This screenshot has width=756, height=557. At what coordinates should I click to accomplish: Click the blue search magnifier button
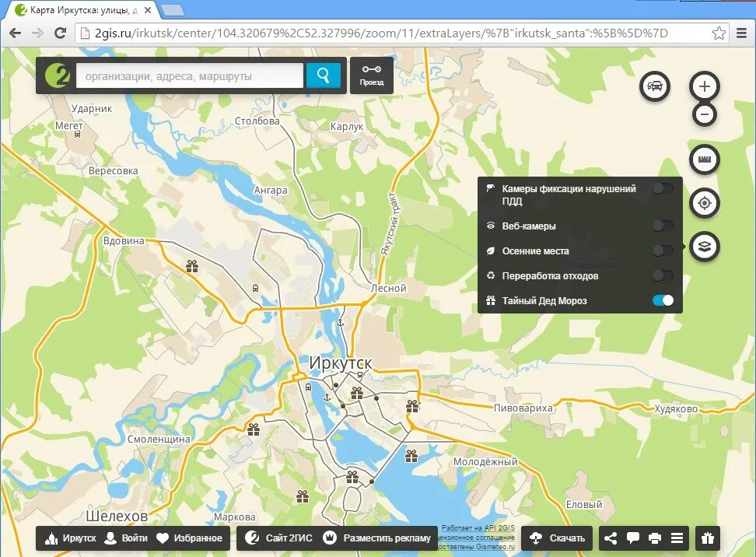pyautogui.click(x=323, y=75)
